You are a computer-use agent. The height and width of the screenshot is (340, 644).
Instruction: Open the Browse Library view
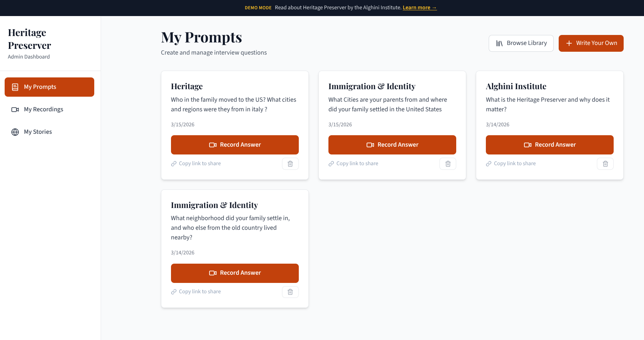521,43
